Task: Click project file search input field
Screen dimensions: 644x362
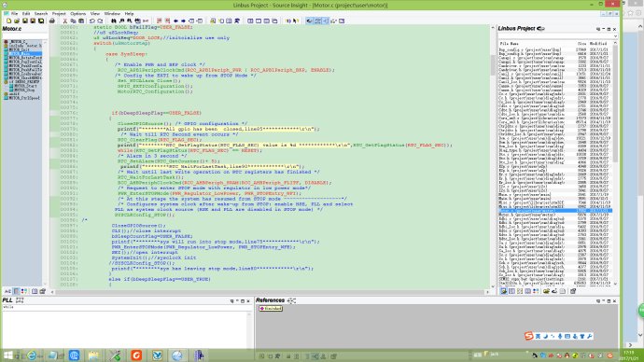Action: (555, 36)
